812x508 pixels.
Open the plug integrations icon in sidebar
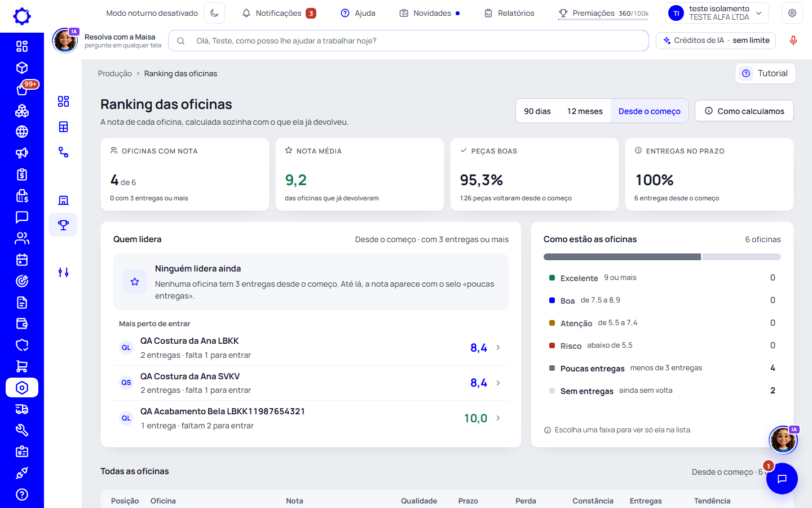tap(22, 473)
